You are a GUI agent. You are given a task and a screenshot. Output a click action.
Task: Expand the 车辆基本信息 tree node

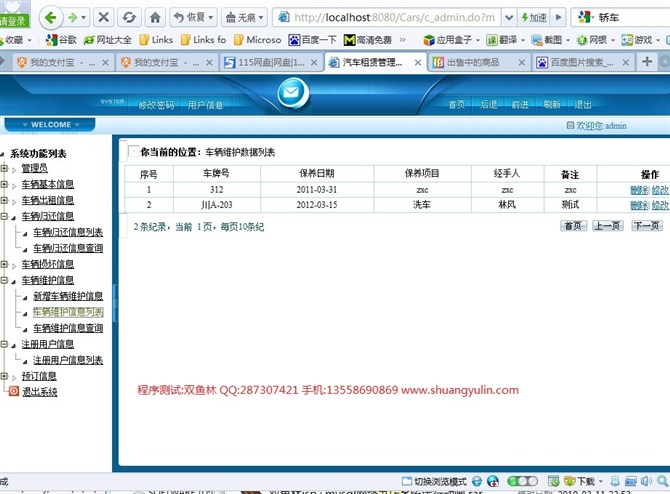click(4, 184)
